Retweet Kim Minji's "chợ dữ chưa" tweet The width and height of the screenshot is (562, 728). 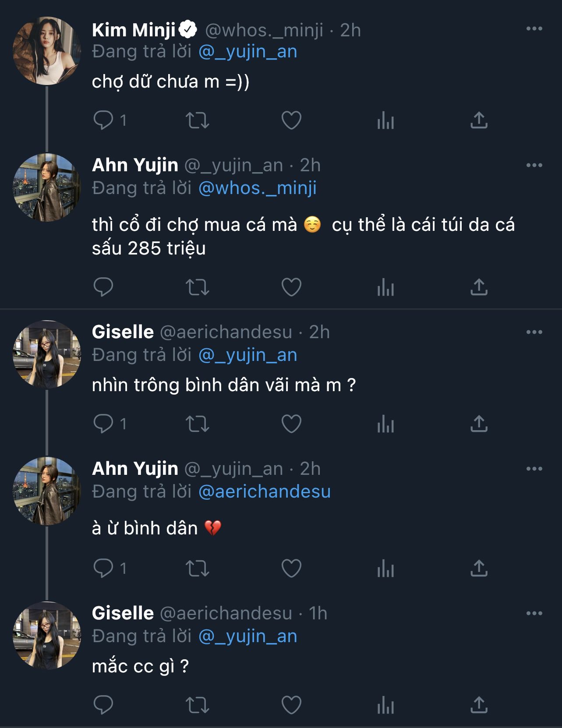coord(197,120)
